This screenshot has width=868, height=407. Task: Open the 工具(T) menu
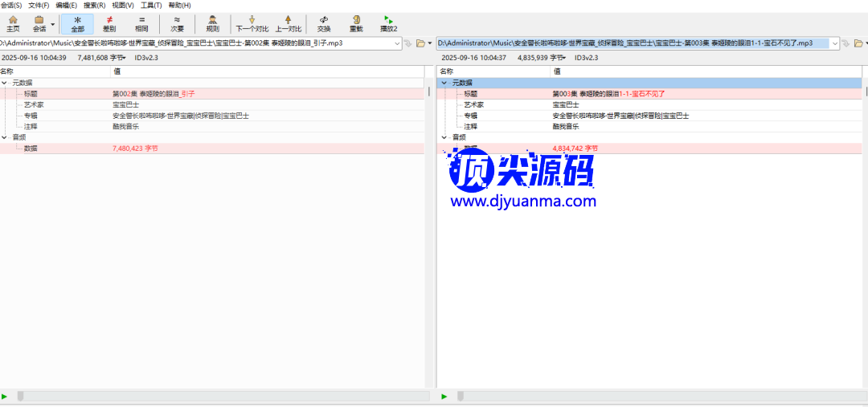(151, 6)
